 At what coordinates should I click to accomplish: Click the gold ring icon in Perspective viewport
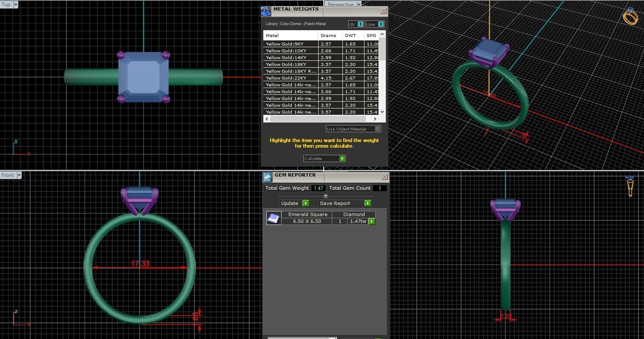click(630, 16)
